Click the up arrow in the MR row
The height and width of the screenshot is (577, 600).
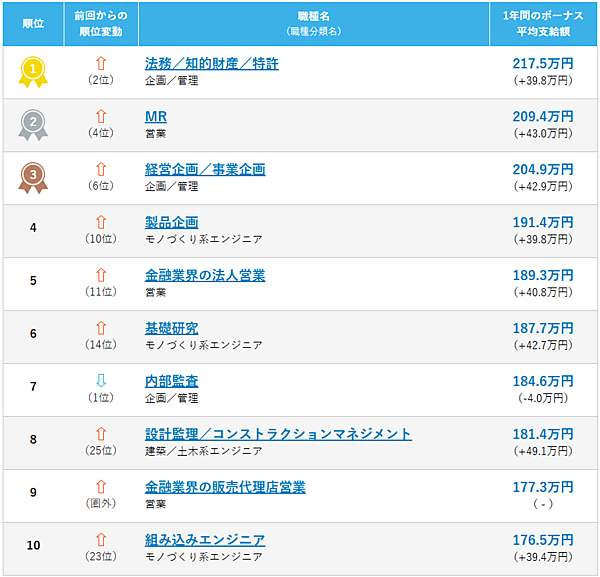(100, 116)
